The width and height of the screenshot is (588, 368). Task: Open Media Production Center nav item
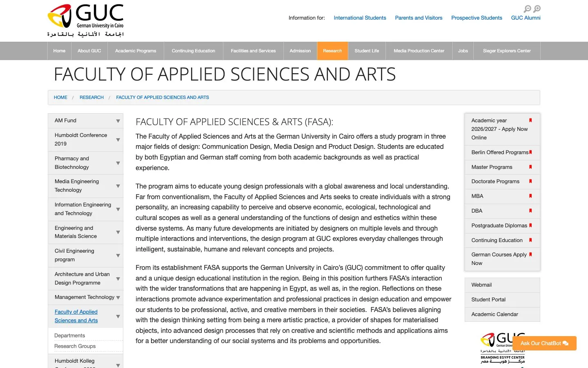[419, 51]
